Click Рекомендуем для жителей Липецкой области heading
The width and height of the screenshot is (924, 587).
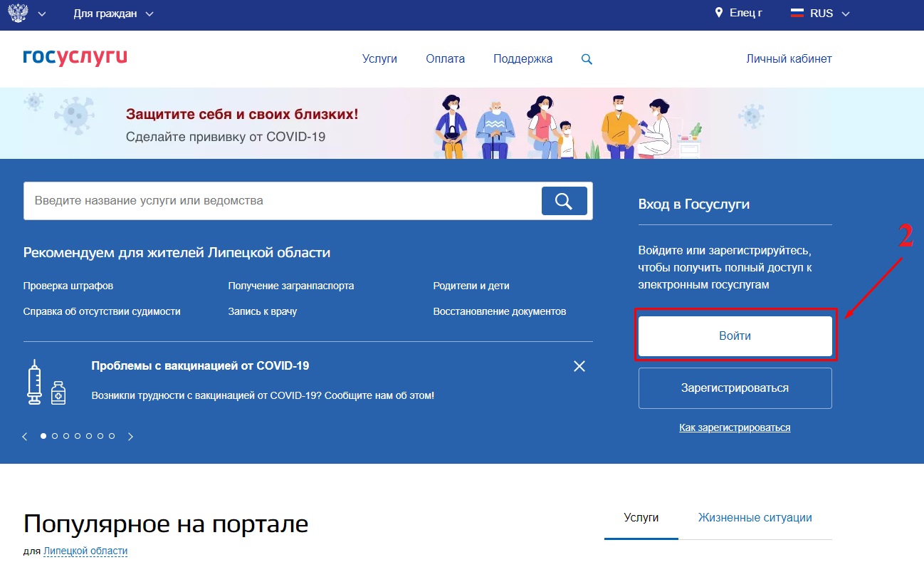pos(177,253)
